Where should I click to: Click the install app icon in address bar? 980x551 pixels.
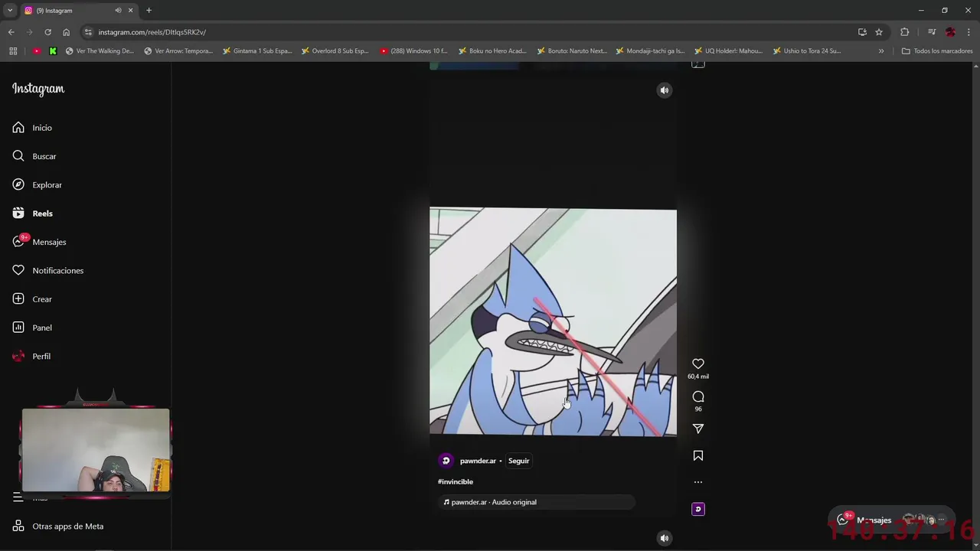point(862,32)
